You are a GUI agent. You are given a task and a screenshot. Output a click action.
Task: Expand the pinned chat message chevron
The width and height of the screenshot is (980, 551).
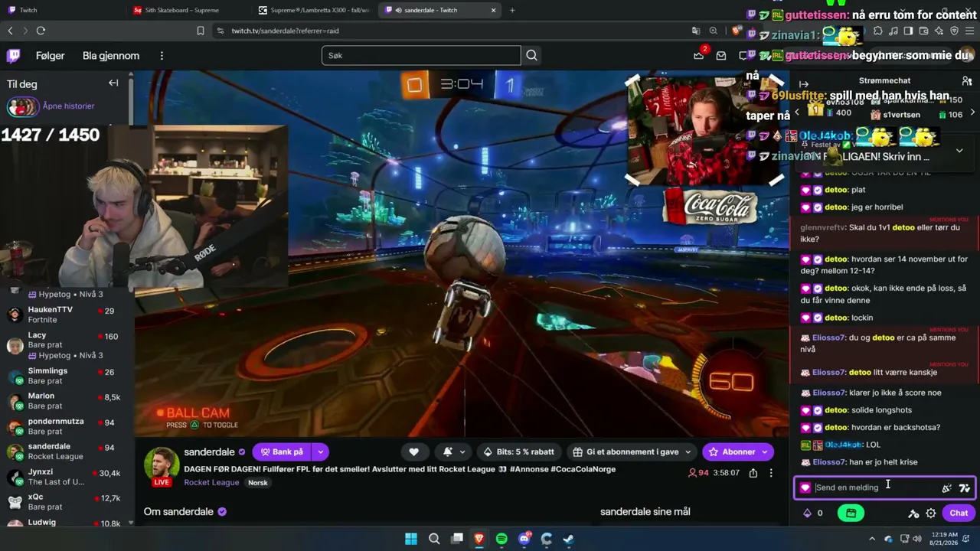point(959,151)
